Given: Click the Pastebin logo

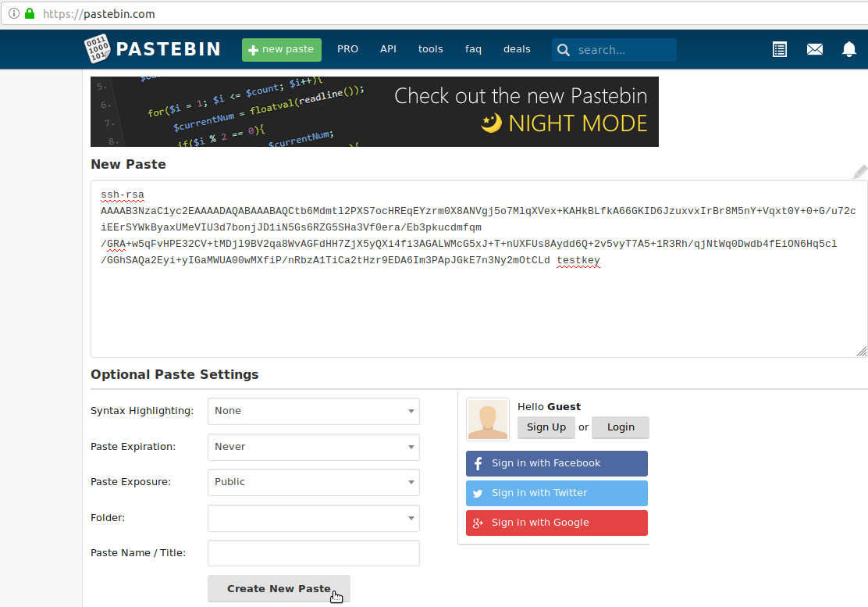Looking at the screenshot, I should pos(151,48).
